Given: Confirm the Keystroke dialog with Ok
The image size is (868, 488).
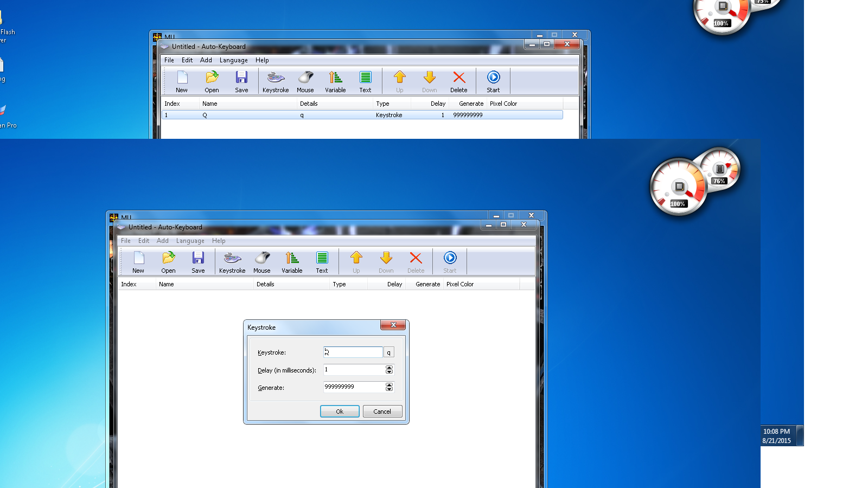Looking at the screenshot, I should [x=340, y=412].
